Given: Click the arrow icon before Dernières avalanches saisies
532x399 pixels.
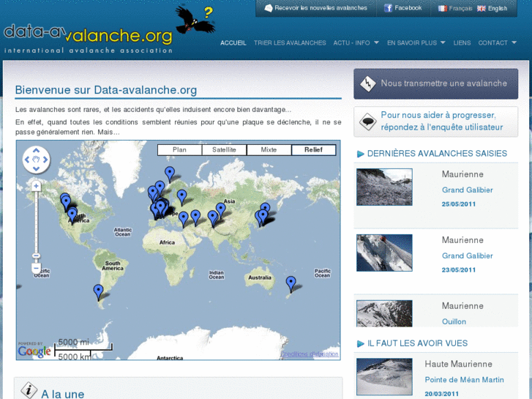Looking at the screenshot, I should point(360,154).
